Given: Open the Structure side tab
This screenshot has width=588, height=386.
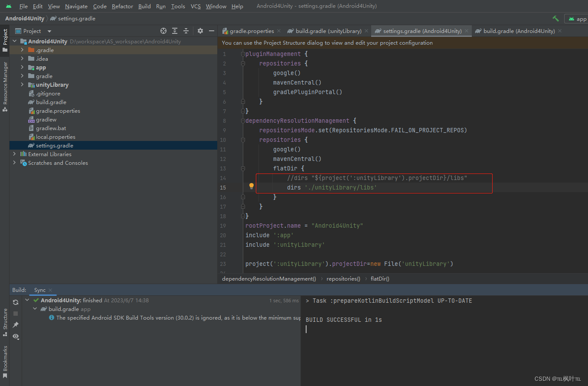Looking at the screenshot, I should click(5, 322).
